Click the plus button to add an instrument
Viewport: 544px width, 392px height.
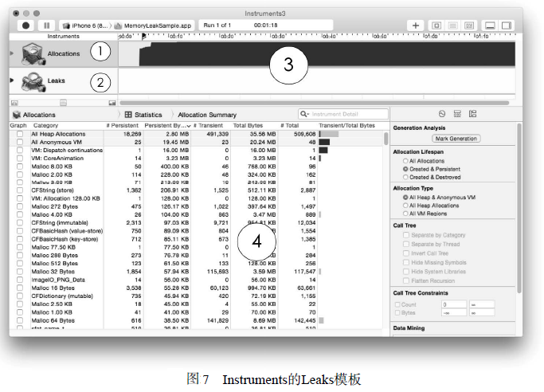pos(416,25)
